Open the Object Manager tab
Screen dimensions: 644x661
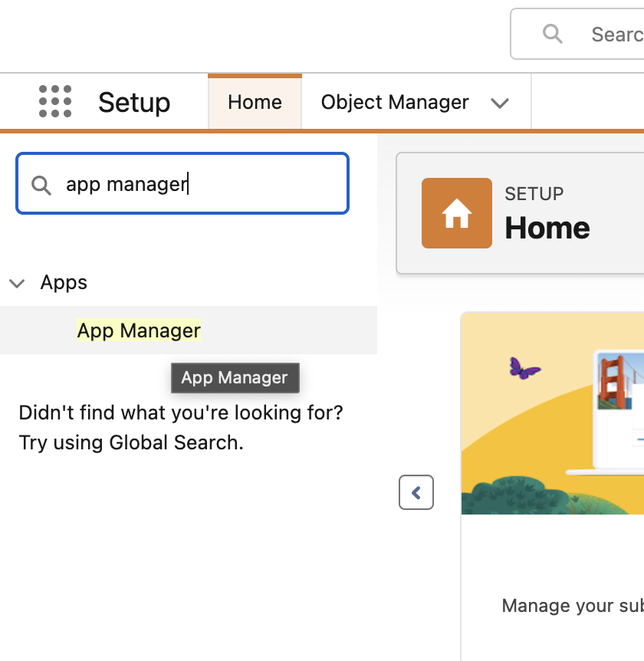395,102
